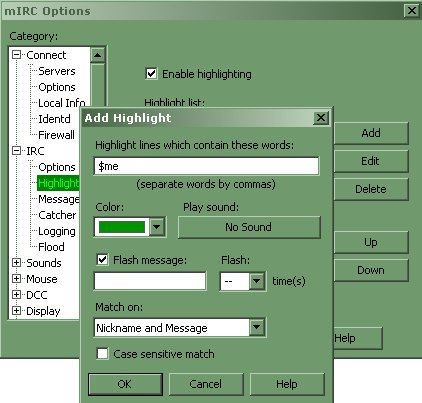Expand the Sounds category
422x403 pixels.
pyautogui.click(x=16, y=263)
